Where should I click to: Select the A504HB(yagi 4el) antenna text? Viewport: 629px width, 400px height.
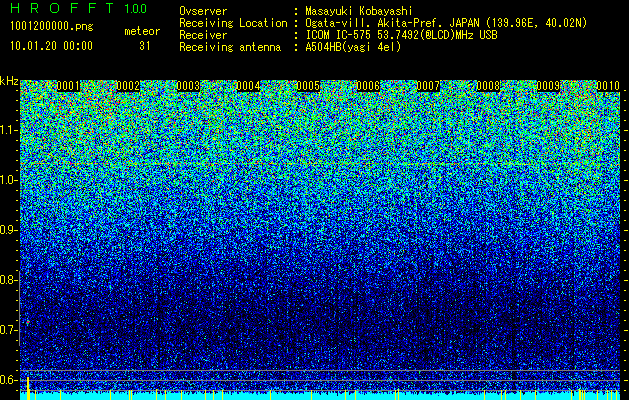353,47
